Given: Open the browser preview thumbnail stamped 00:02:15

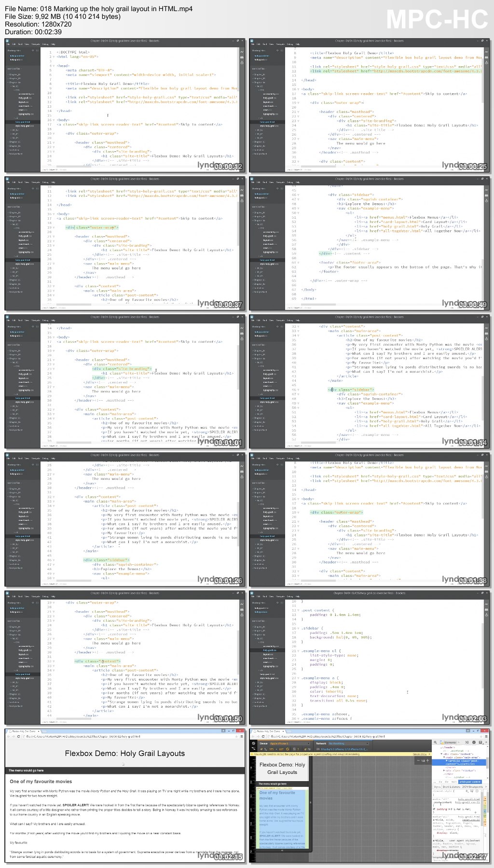Looking at the screenshot, I should pyautogui.click(x=125, y=797).
